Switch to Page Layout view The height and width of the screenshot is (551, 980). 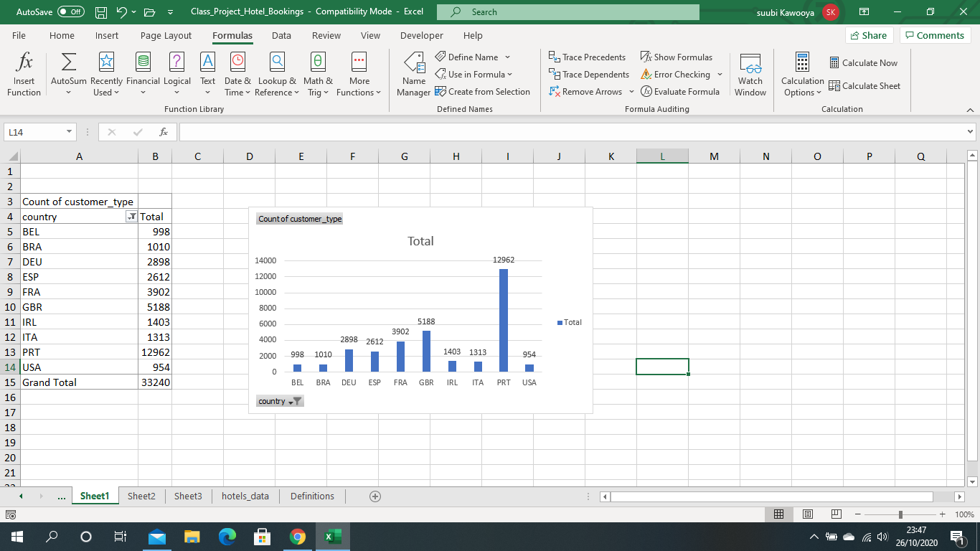(807, 514)
